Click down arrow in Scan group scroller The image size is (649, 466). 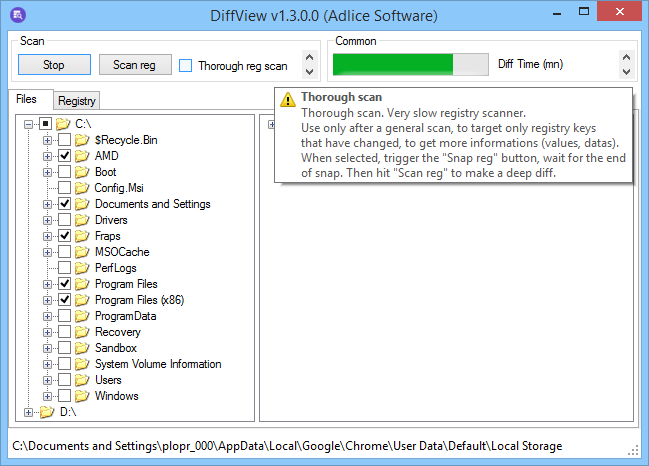coord(309,72)
